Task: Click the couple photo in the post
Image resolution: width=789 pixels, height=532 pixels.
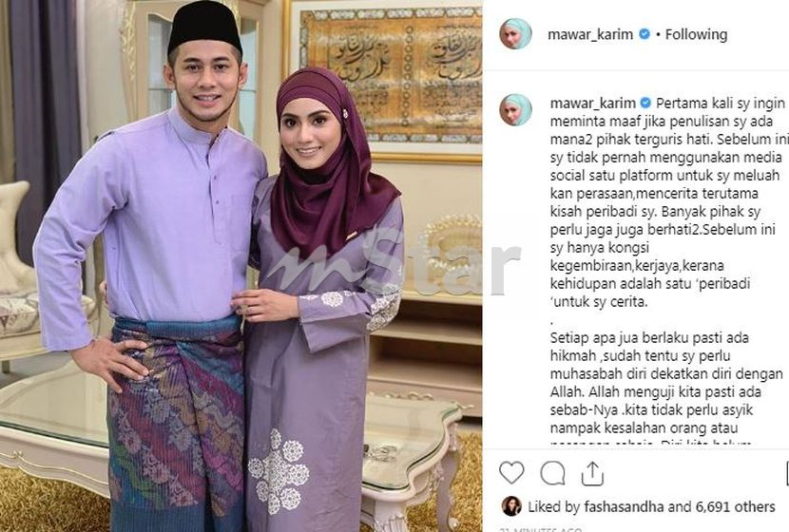Action: tap(241, 266)
